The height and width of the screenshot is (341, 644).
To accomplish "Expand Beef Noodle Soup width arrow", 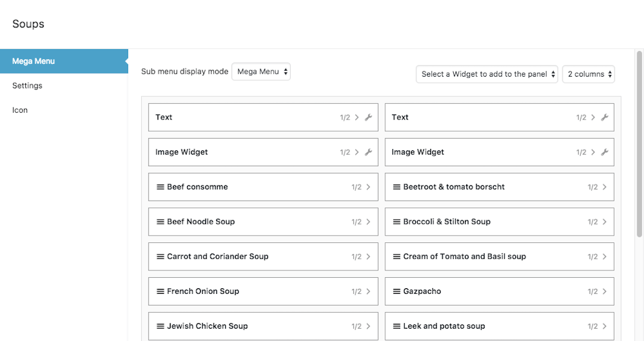I will pyautogui.click(x=369, y=222).
